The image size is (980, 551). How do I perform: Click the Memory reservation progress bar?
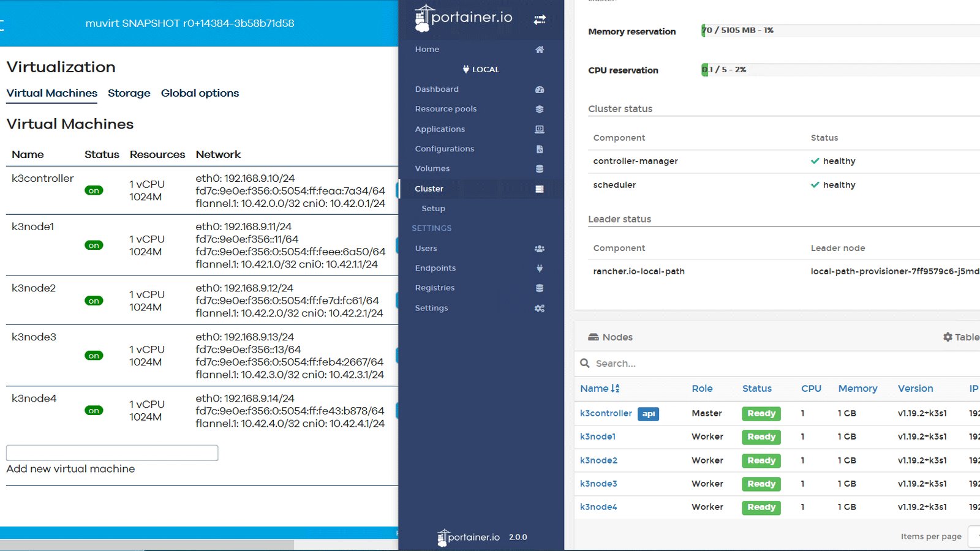coord(840,30)
